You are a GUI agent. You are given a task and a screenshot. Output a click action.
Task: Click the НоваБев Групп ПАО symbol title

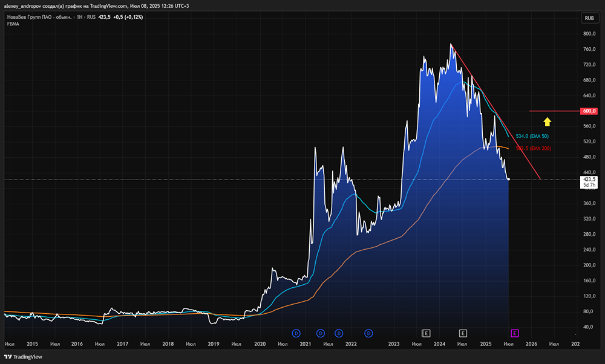tap(39, 18)
